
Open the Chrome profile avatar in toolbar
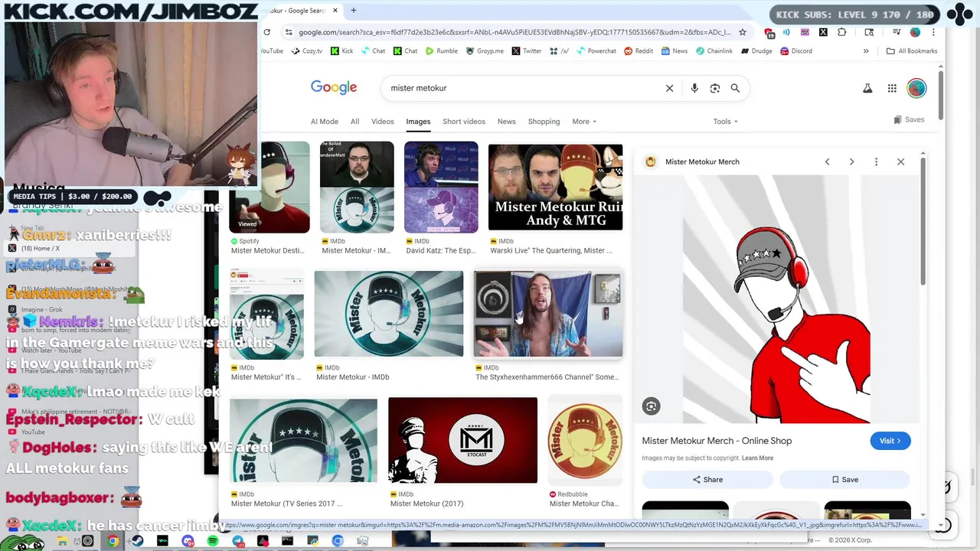[x=915, y=32]
